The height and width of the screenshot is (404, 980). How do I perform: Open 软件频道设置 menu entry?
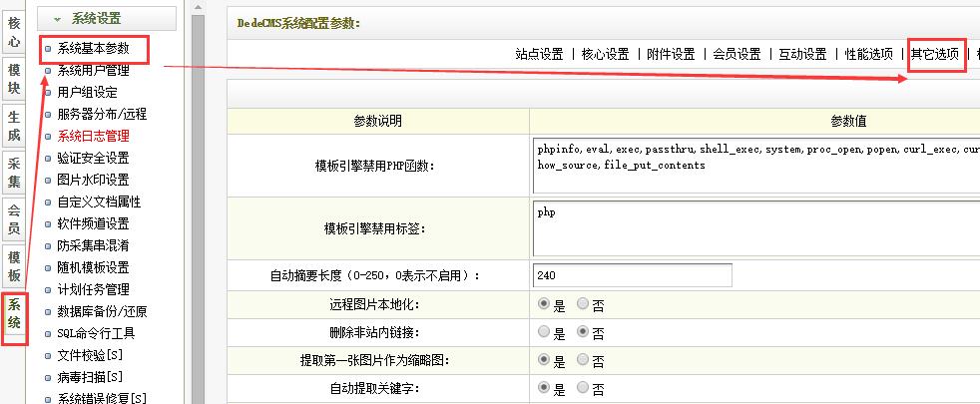pyautogui.click(x=93, y=223)
